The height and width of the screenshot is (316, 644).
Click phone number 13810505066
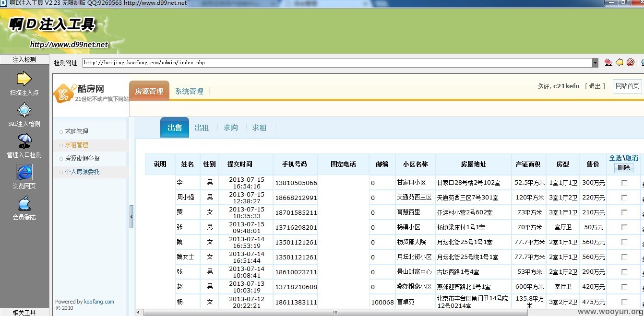tap(296, 183)
